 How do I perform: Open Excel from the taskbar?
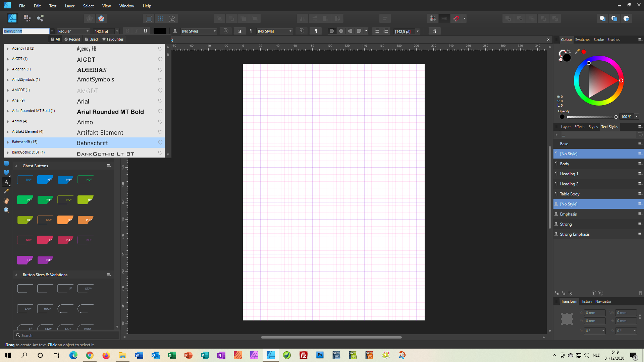point(172,355)
